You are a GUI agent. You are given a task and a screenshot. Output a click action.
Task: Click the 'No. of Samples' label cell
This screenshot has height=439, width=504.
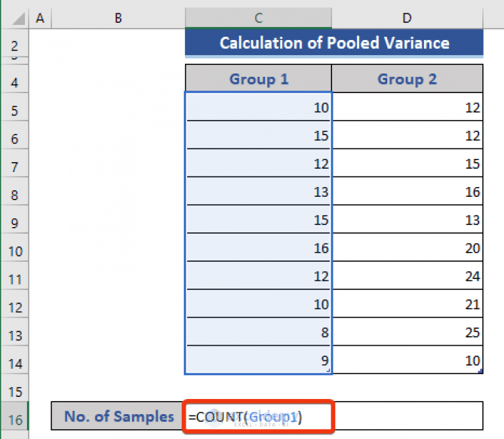point(118,416)
